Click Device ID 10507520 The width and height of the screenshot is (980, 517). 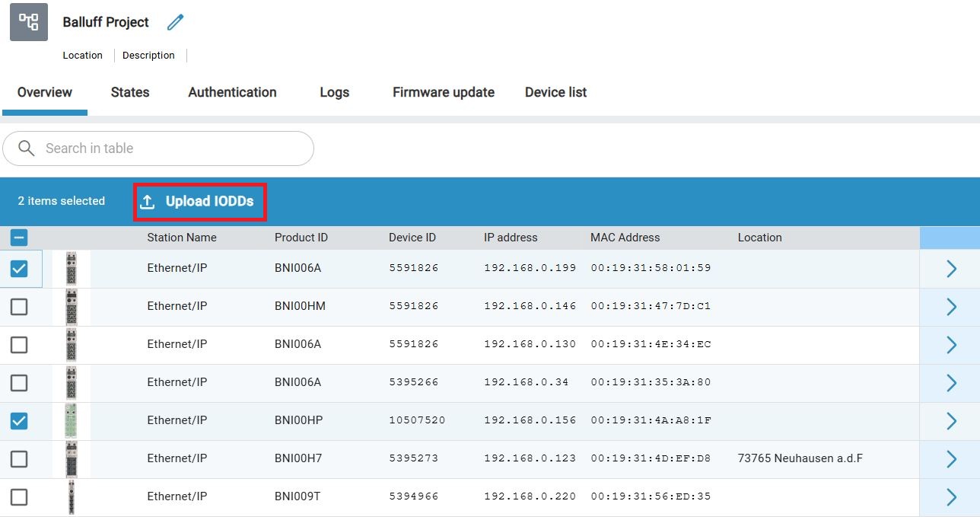(417, 420)
